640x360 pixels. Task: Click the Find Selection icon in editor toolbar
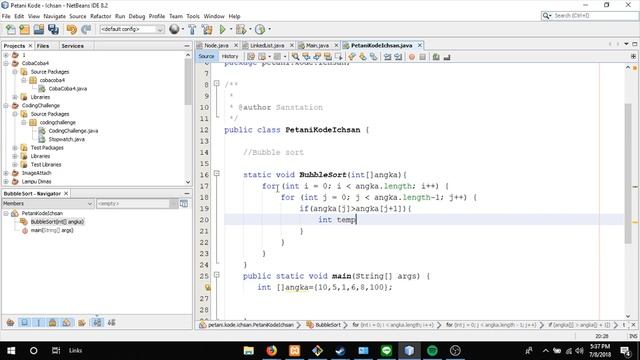pos(295,57)
